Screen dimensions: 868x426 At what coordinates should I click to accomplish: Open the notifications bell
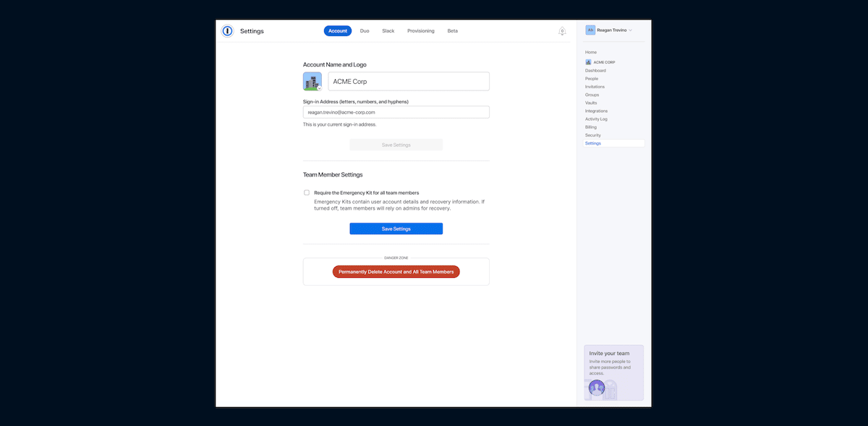[562, 31]
